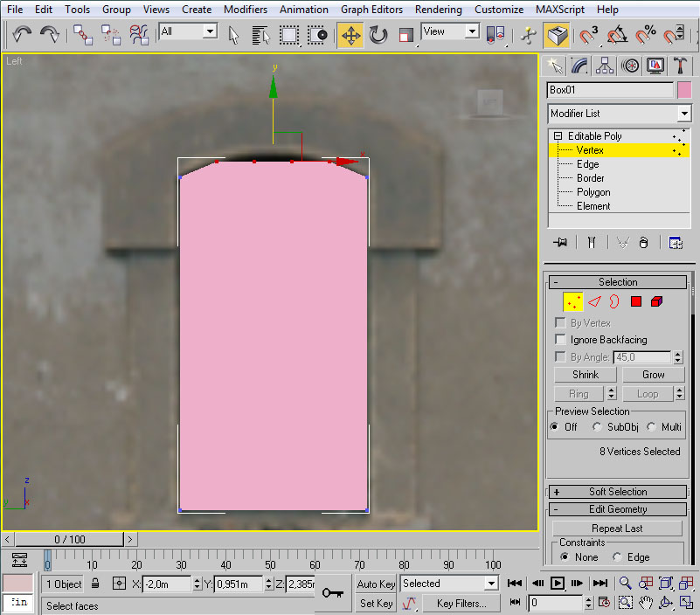Image resolution: width=700 pixels, height=615 pixels.
Task: Expand the Soft Selection rollout
Action: point(617,492)
